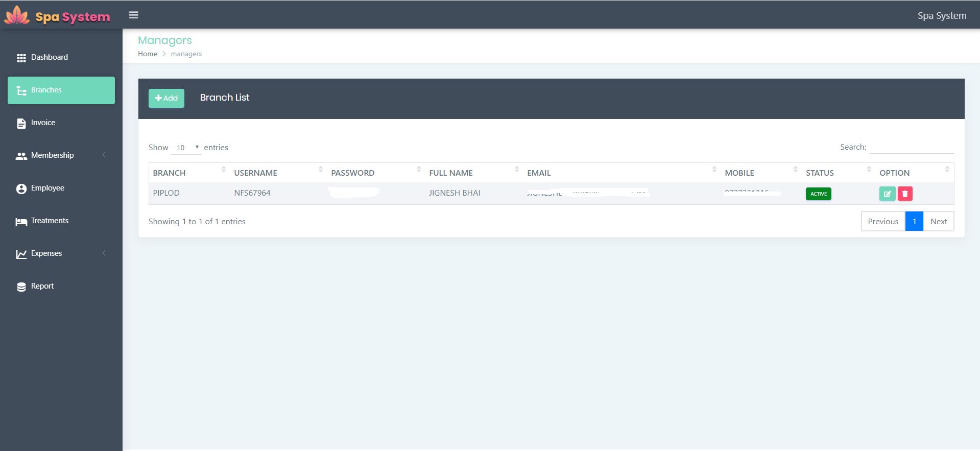
Task: Open Membership menu item
Action: click(61, 155)
